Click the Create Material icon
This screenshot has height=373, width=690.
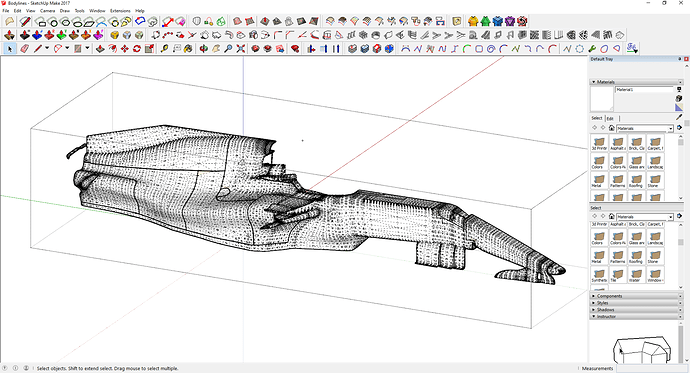pyautogui.click(x=679, y=99)
